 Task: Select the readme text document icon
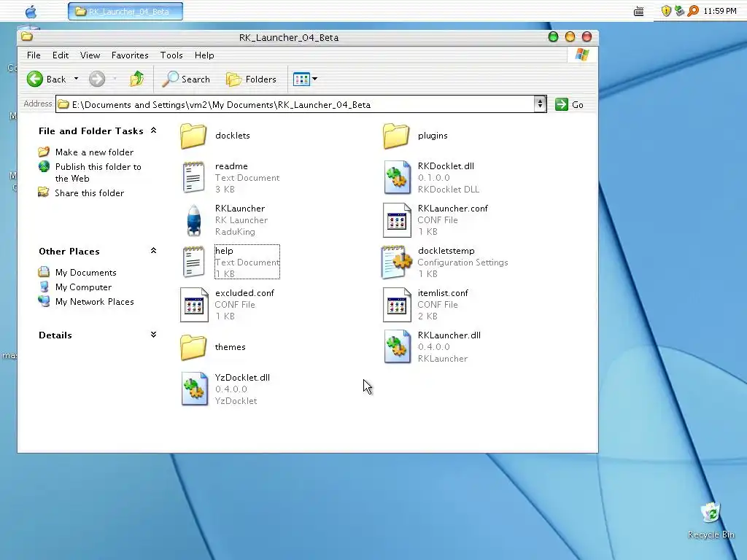coord(193,178)
